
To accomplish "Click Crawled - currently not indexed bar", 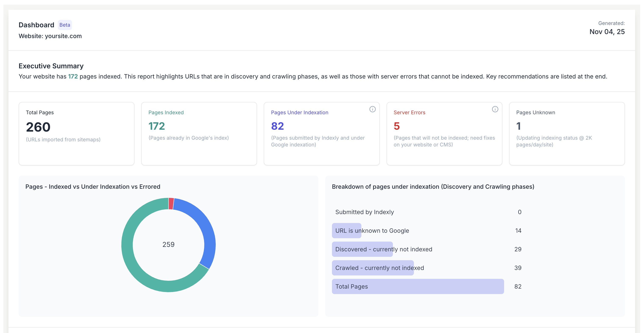I will point(373,268).
